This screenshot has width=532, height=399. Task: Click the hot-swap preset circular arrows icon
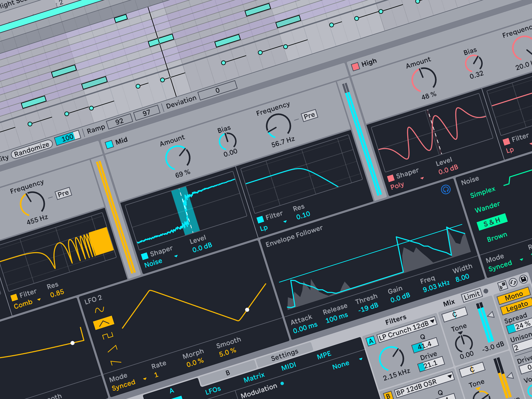click(x=513, y=283)
